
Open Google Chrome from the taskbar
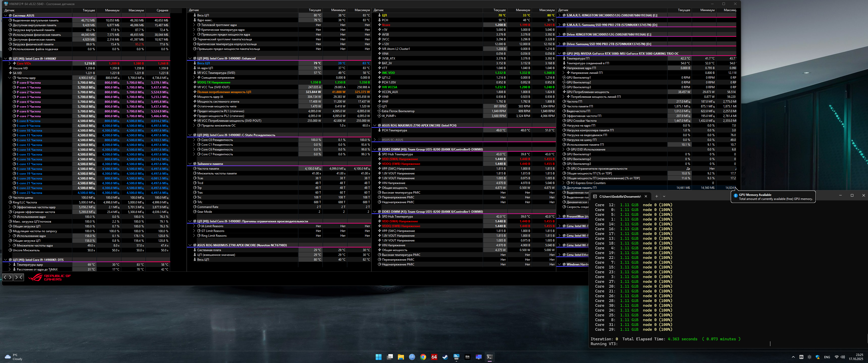(x=423, y=357)
